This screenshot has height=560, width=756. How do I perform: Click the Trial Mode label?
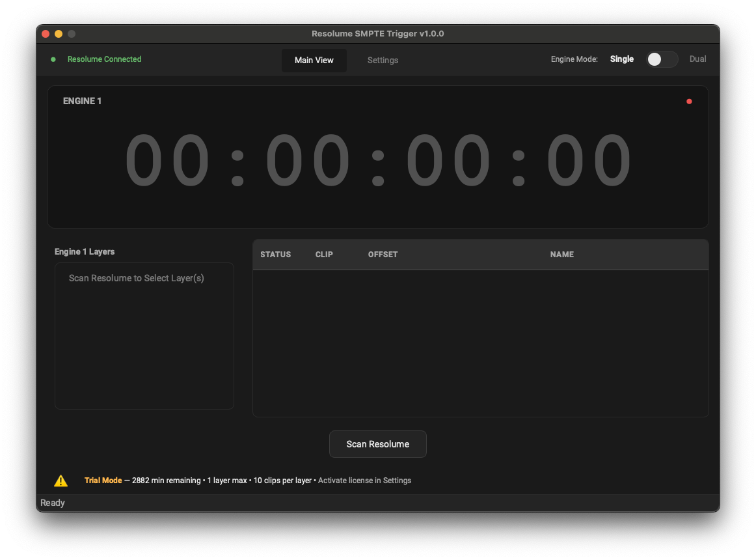103,481
